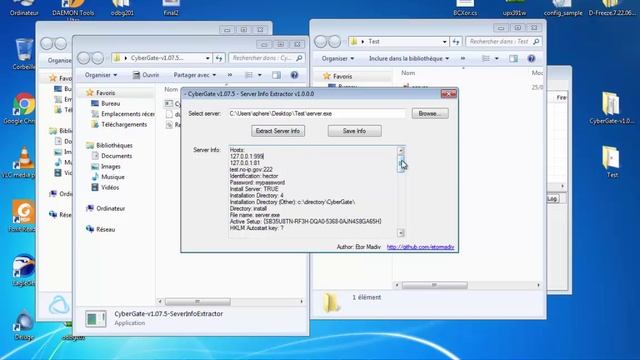
Task: Refresh the Test folder window
Action: point(456,42)
